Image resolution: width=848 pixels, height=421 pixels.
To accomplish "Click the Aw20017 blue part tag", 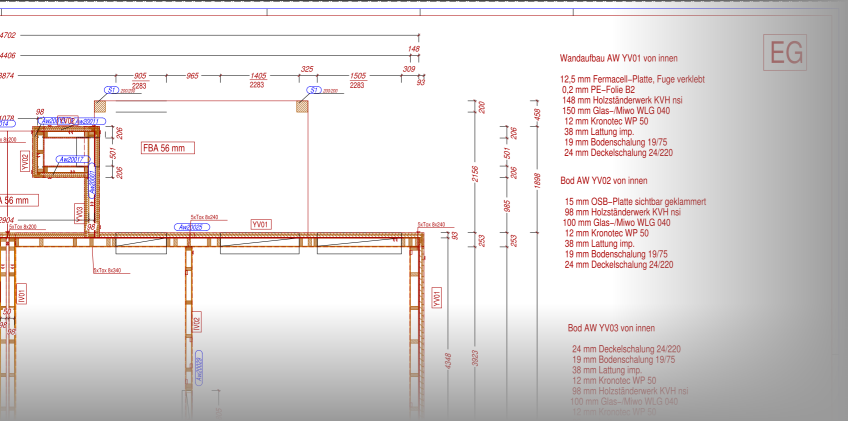I will [72, 160].
